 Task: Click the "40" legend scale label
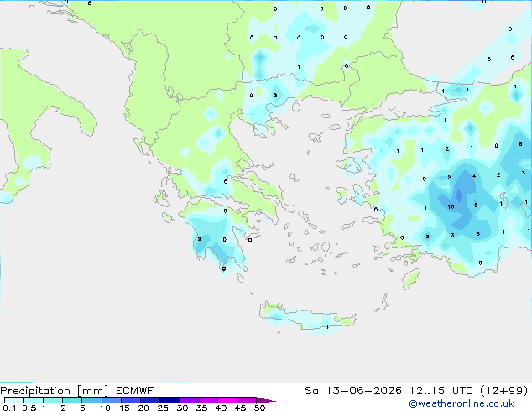pos(221,408)
